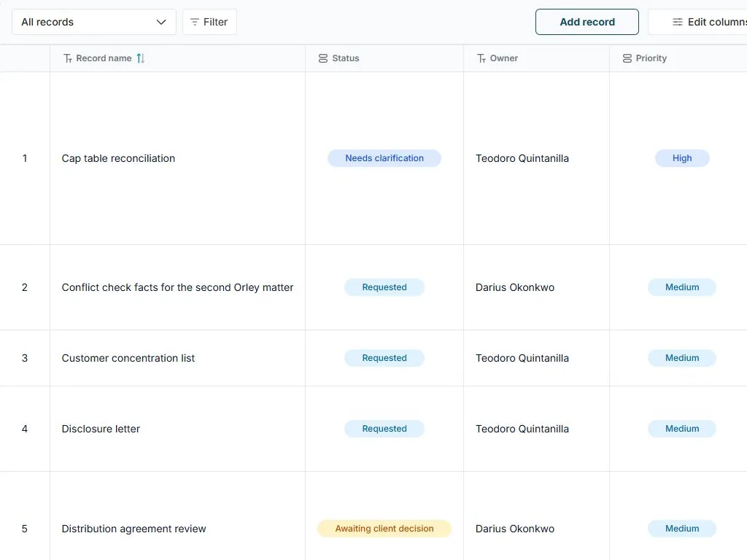747x560 pixels.
Task: Click Medium priority for Customer concentration list
Action: coord(682,358)
